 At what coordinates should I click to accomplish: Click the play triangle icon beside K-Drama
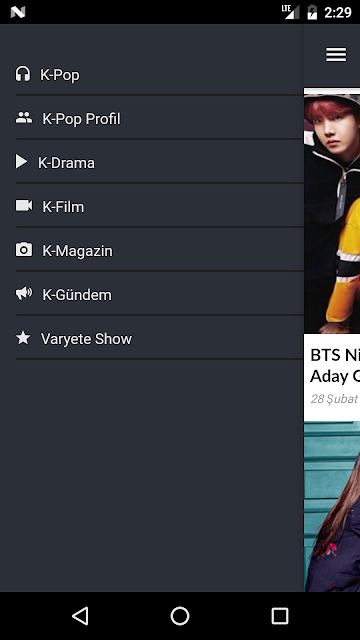click(x=21, y=162)
